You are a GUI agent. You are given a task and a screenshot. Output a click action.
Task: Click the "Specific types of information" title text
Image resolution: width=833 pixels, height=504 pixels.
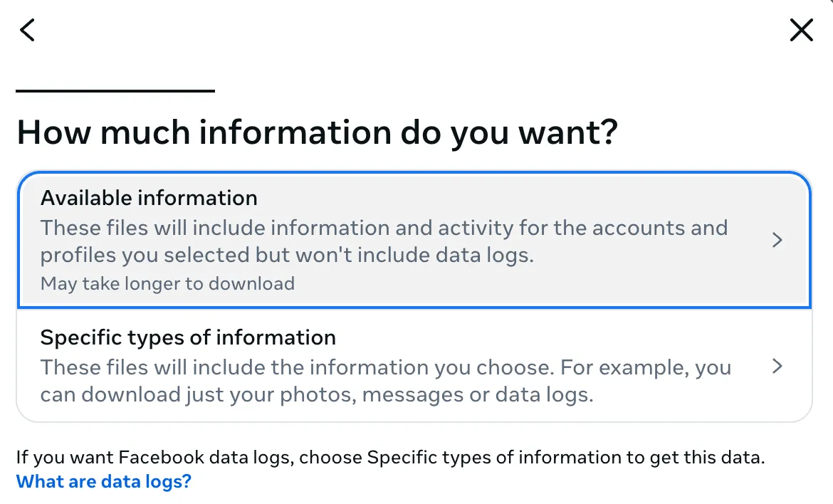click(x=188, y=337)
